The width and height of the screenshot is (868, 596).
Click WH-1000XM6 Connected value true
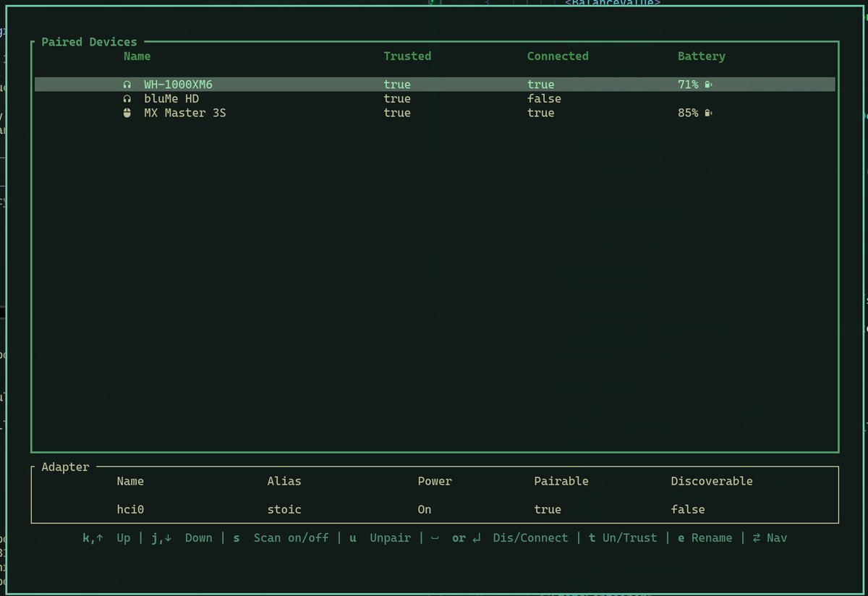(540, 85)
